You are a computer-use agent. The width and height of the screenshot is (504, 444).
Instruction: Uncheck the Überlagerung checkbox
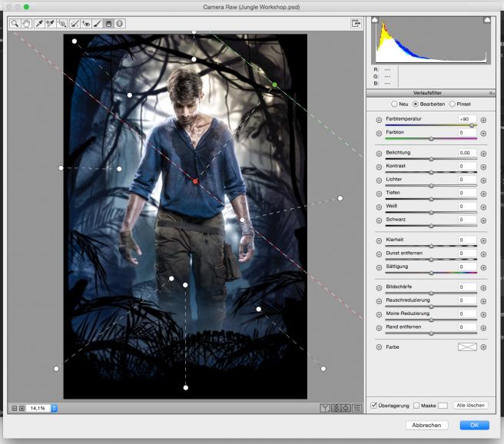pyautogui.click(x=374, y=405)
